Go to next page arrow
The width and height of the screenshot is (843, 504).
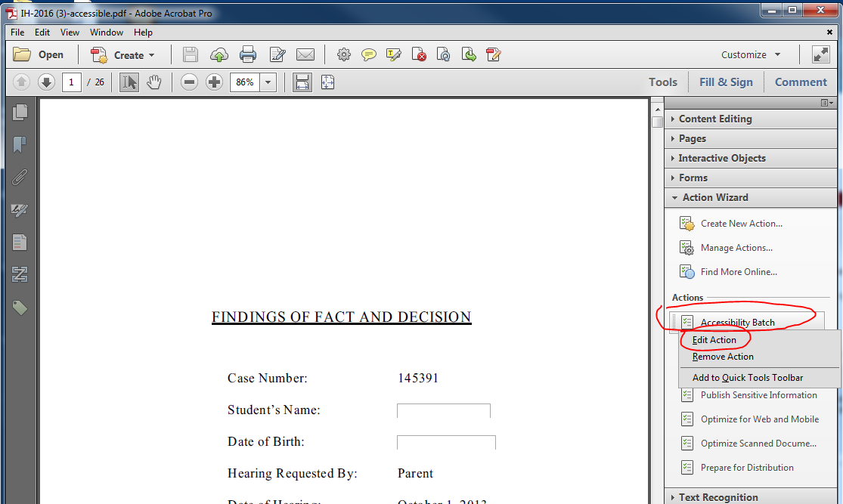point(46,82)
